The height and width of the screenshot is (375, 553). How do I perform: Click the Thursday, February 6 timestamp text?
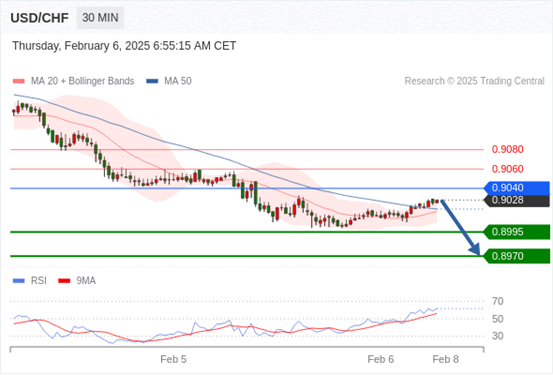124,46
